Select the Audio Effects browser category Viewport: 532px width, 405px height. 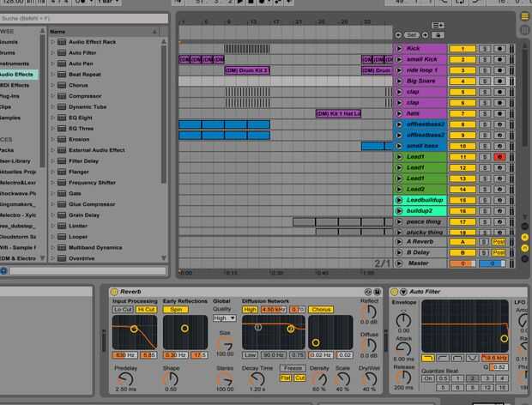point(17,75)
